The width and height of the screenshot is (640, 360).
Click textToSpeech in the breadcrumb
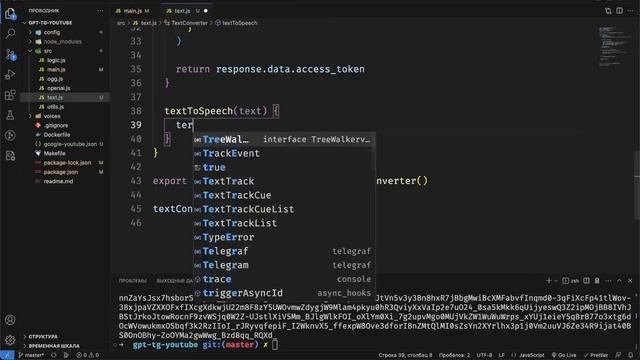(x=240, y=23)
